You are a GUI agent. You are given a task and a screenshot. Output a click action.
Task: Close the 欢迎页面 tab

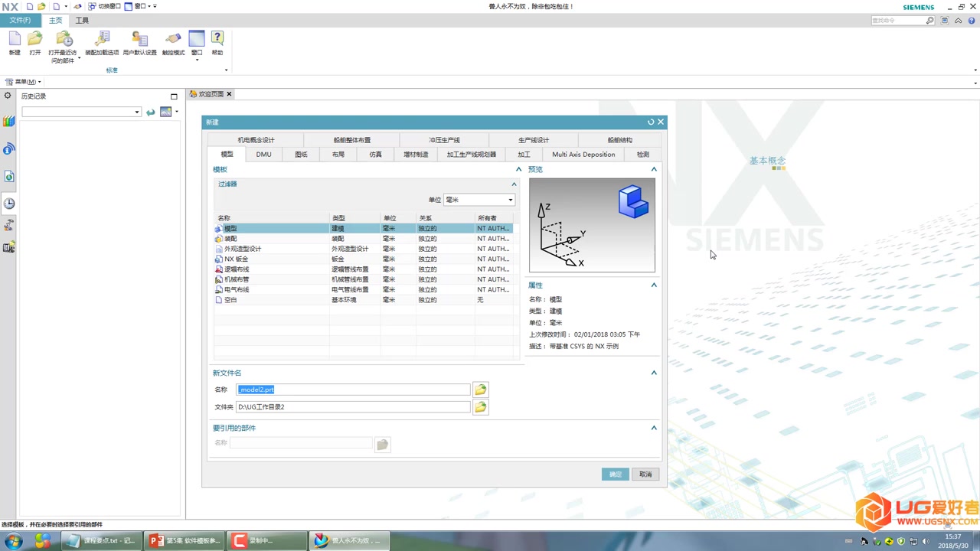(229, 94)
